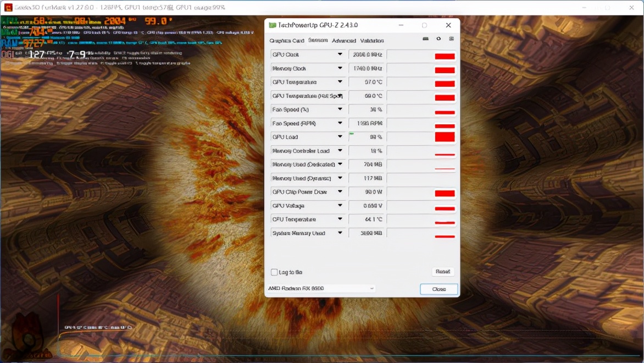Click the Memory Used (Dynamic) value field
The height and width of the screenshot is (363, 644).
367,178
